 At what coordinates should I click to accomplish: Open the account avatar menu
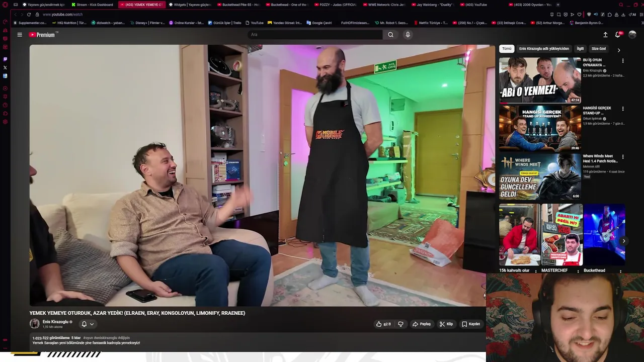tap(632, 35)
